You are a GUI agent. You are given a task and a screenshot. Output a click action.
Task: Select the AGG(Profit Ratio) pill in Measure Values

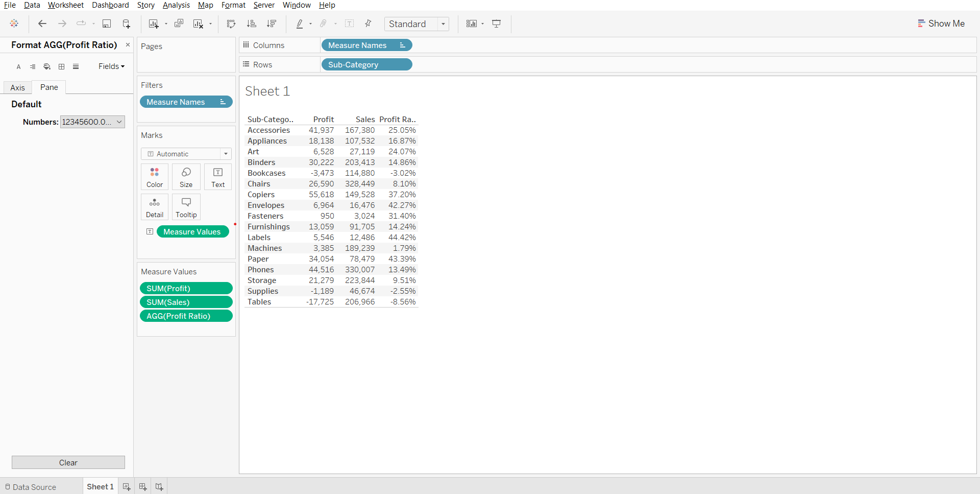(x=186, y=316)
